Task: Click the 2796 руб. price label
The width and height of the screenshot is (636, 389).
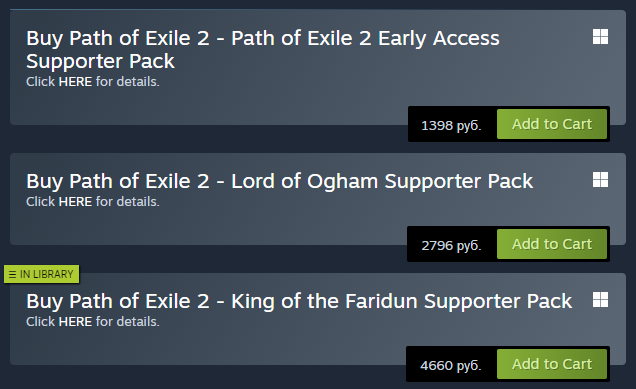Action: [451, 245]
